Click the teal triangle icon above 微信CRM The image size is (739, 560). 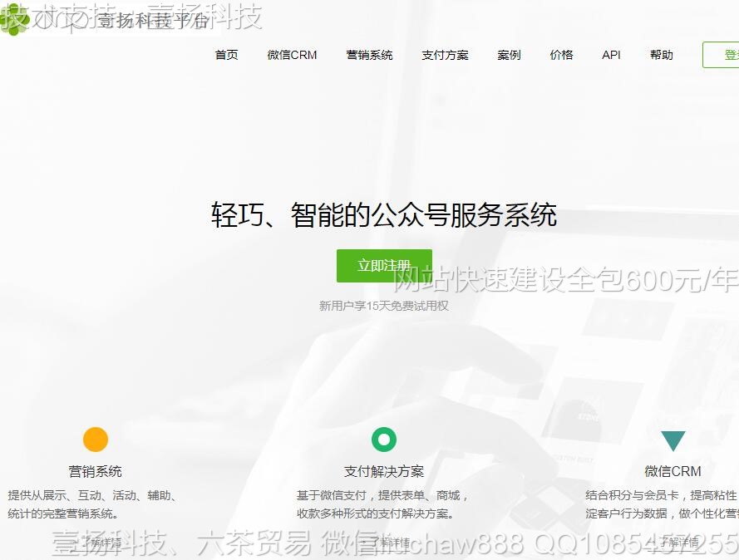672,440
